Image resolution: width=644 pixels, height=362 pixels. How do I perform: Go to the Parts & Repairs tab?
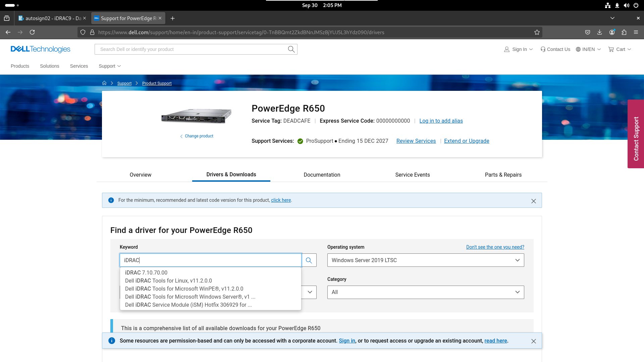coord(503,175)
